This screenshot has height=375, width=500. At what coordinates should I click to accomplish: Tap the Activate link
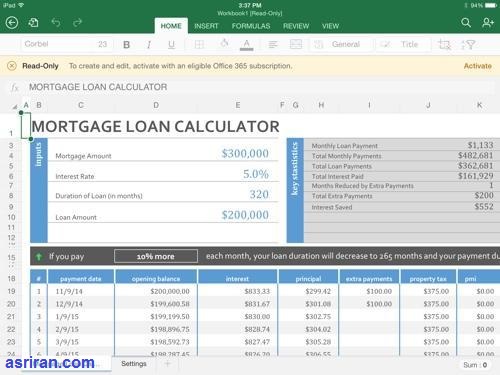pyautogui.click(x=478, y=66)
